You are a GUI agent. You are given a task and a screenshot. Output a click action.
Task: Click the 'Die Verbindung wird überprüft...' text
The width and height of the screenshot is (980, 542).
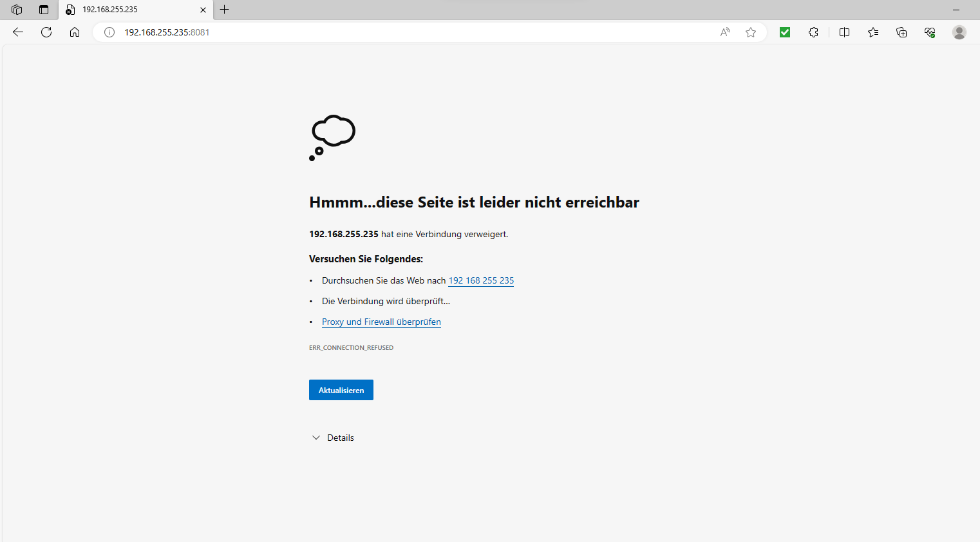pos(386,301)
